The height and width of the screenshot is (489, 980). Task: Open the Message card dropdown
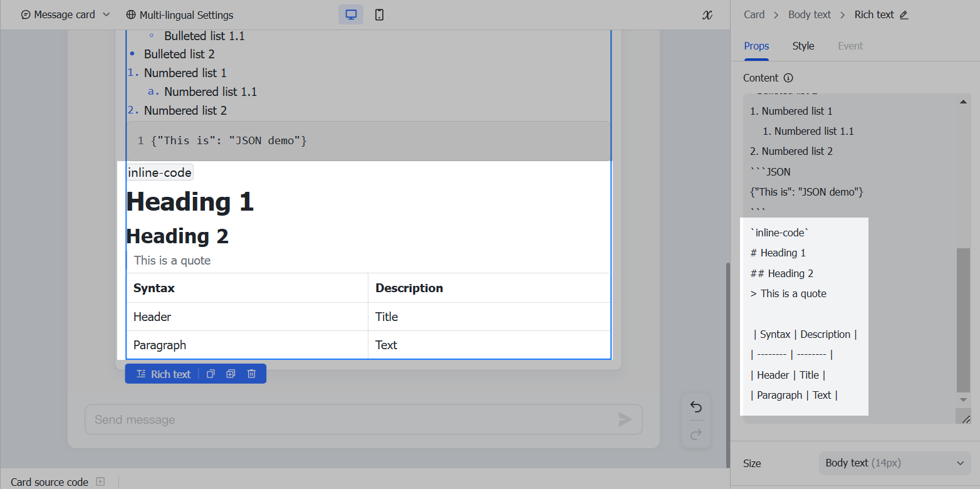[x=65, y=14]
